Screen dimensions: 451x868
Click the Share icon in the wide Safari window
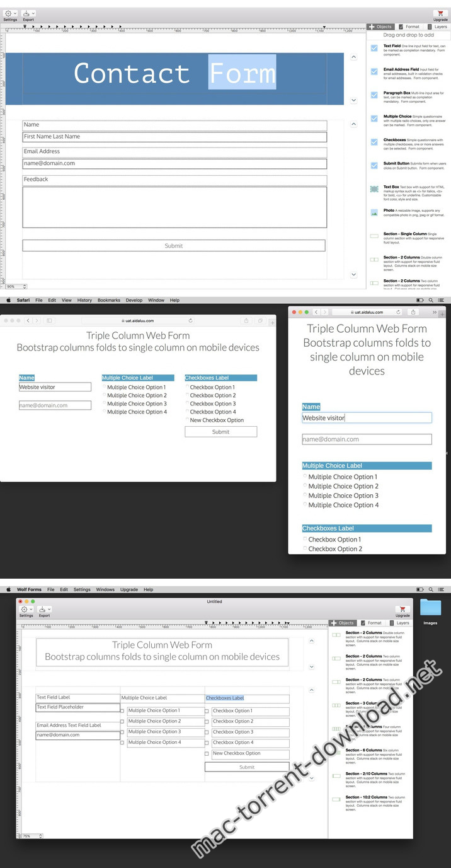(246, 320)
